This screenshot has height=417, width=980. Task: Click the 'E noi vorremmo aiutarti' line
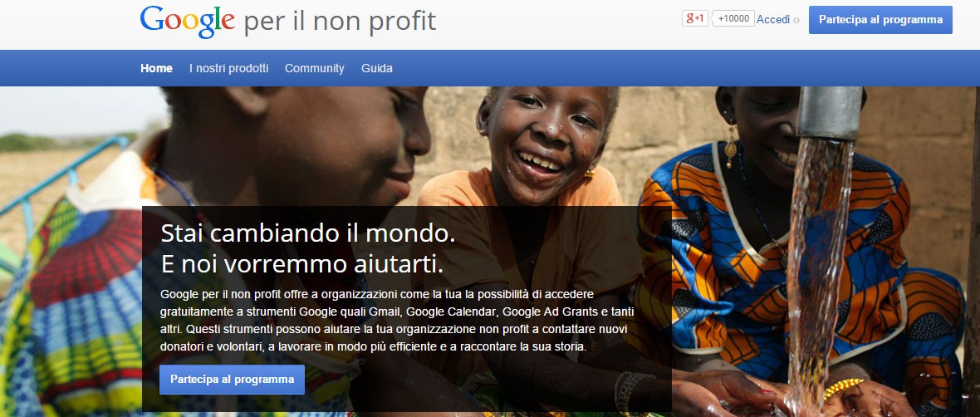pos(301,264)
